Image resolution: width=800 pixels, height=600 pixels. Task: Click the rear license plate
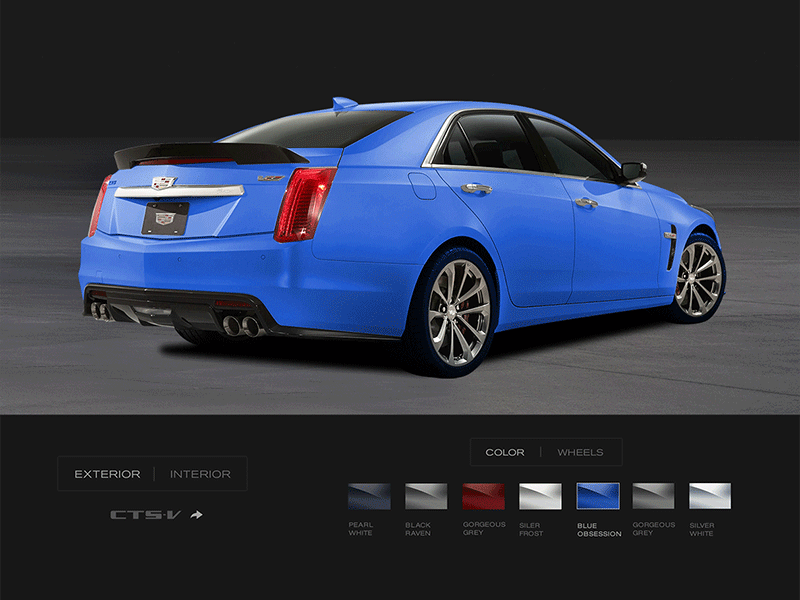click(165, 218)
